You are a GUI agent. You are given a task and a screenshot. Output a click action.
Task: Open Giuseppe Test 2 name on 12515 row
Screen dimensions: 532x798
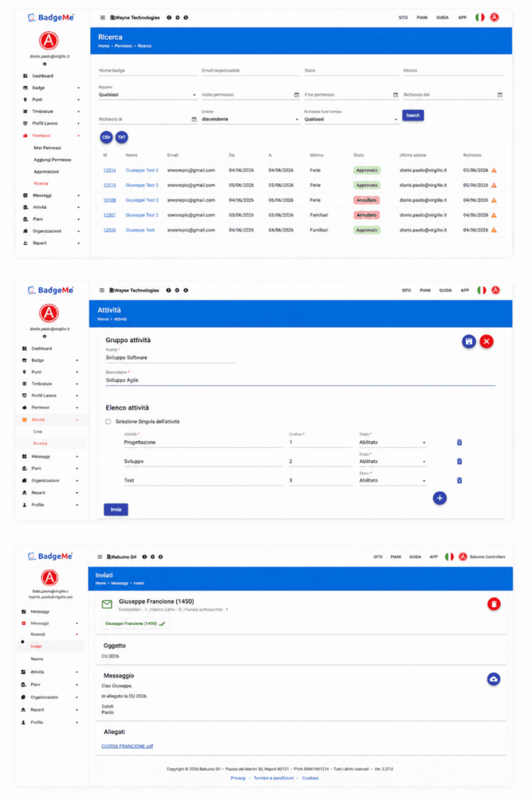142,185
